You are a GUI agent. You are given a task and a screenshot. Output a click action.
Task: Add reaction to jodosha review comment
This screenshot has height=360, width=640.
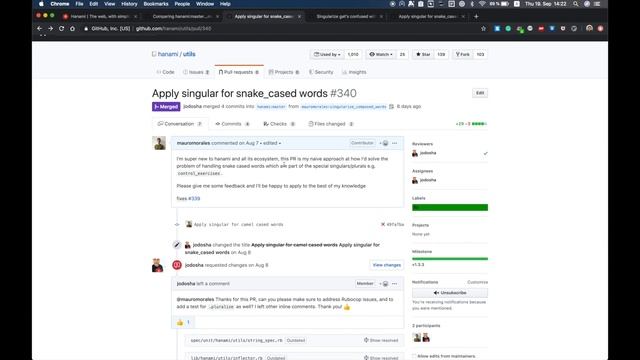[x=384, y=284]
